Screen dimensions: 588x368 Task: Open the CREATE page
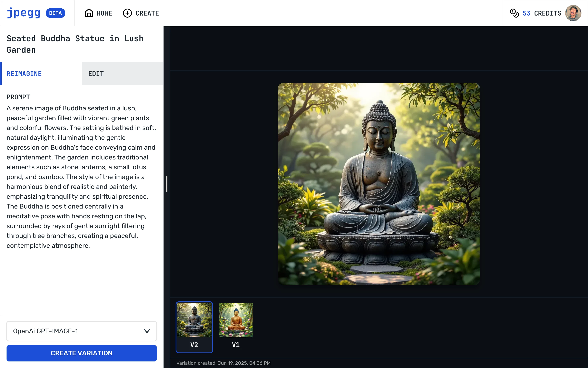(x=141, y=13)
